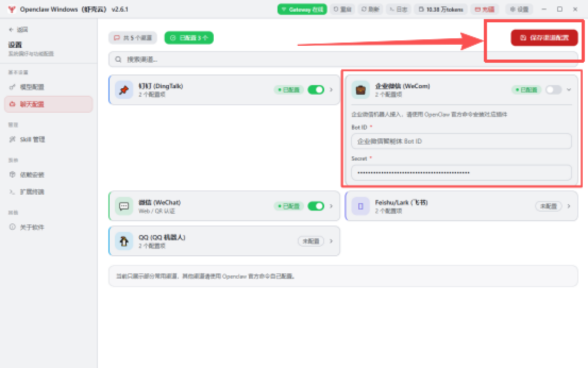Viewport: 588px width, 368px height.
Task: Click the Feishu/Lark channel icon
Action: (x=360, y=206)
